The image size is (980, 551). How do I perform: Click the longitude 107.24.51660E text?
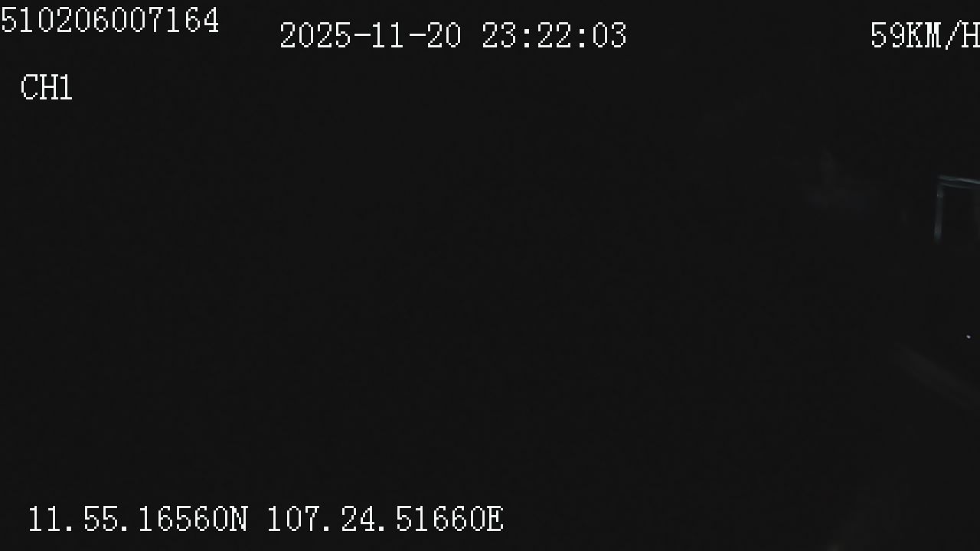click(x=385, y=520)
